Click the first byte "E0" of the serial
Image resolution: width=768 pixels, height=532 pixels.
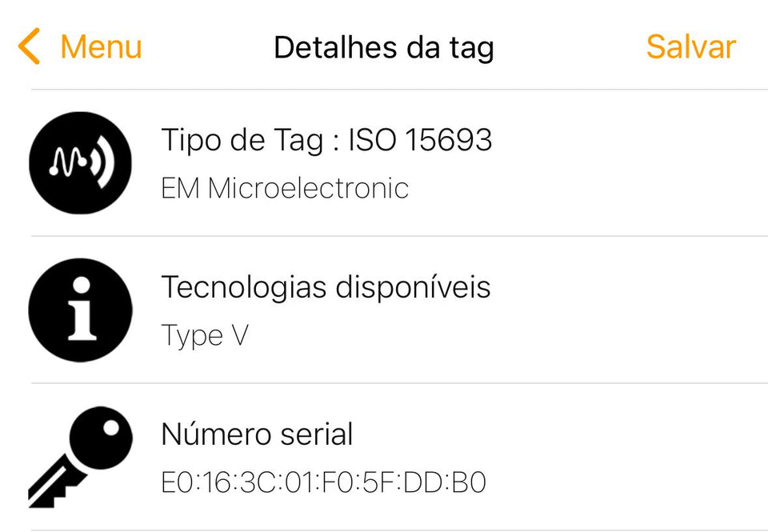tap(176, 483)
